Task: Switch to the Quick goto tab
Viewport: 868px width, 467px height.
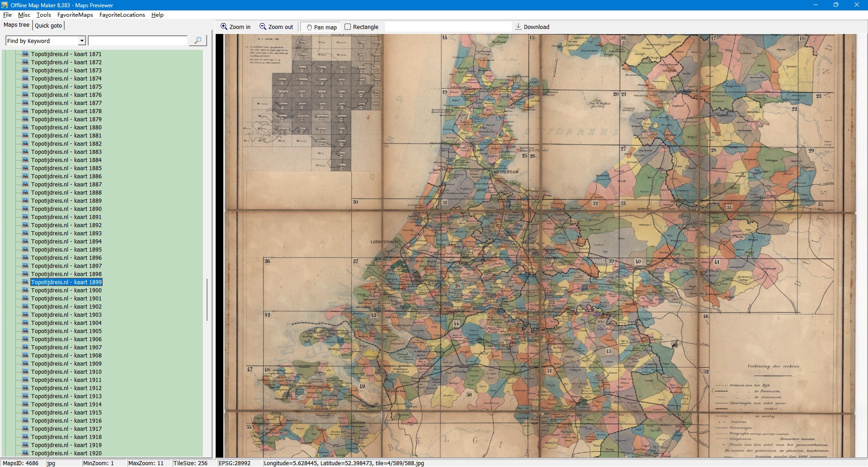Action: (x=48, y=25)
